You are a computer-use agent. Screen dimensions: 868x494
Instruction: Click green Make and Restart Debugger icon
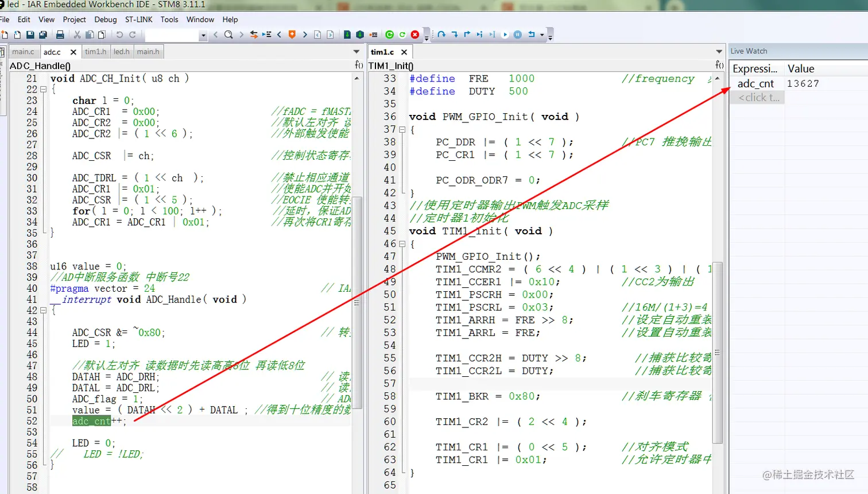tap(390, 34)
